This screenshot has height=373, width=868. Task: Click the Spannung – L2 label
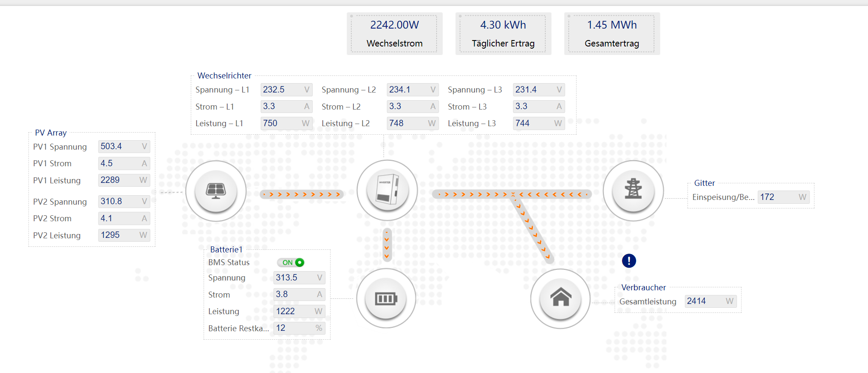click(x=349, y=90)
